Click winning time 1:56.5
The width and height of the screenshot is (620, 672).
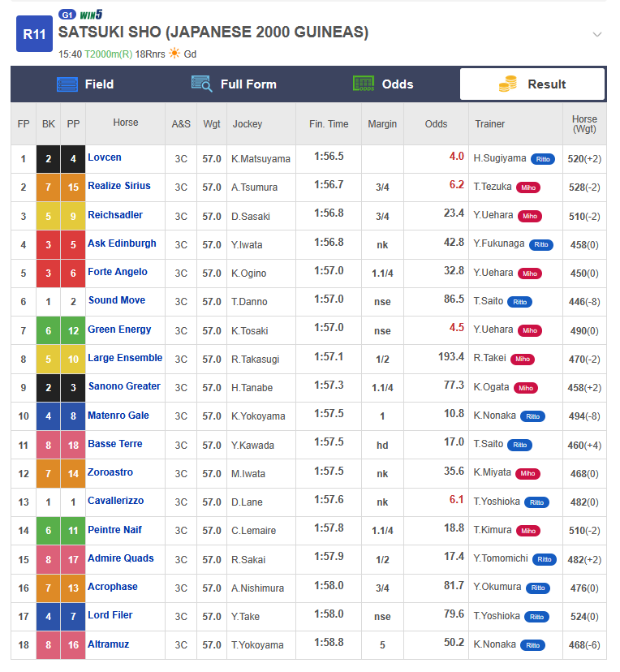[x=329, y=156]
